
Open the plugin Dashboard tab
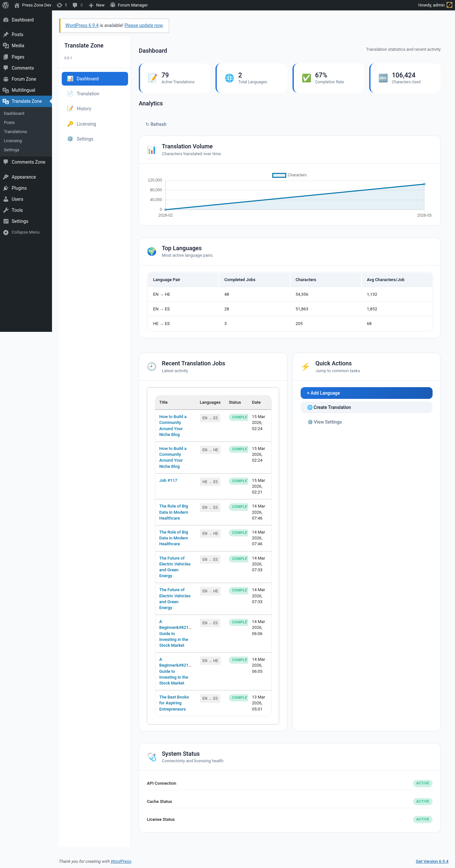(95, 78)
